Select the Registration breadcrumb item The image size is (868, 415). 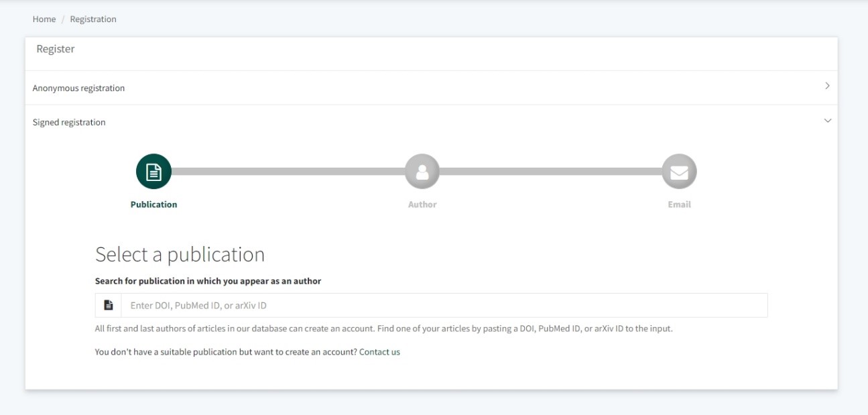coord(93,19)
